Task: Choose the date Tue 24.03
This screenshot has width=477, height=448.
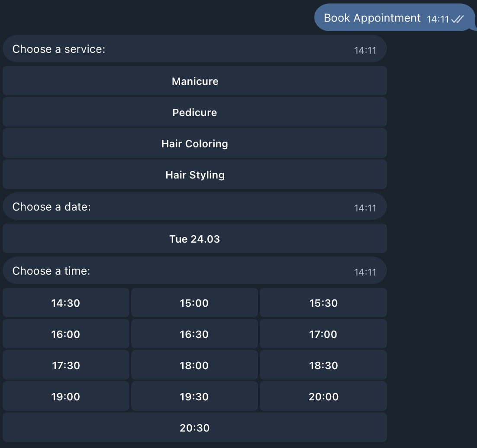Action: point(195,239)
